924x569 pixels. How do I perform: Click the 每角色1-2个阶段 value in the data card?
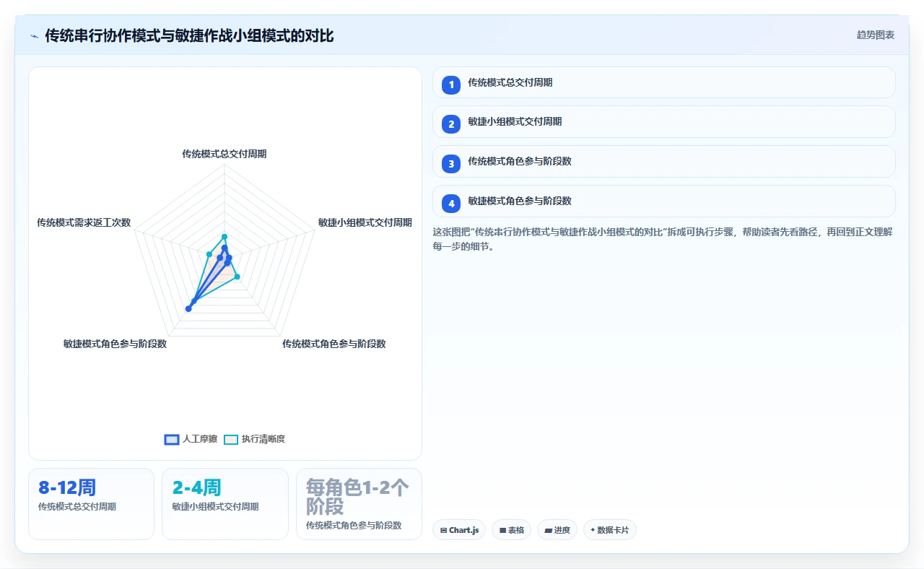pyautogui.click(x=357, y=496)
